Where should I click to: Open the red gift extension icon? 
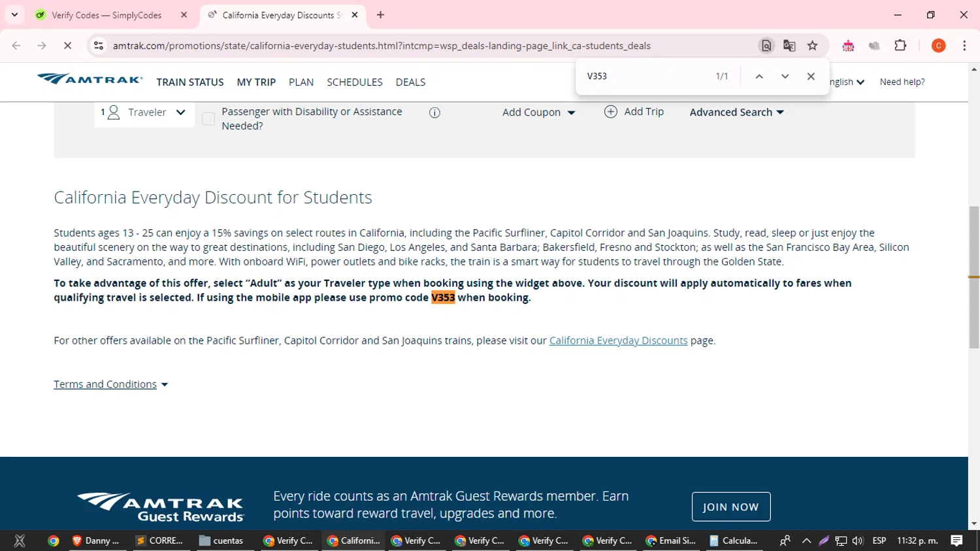(848, 46)
